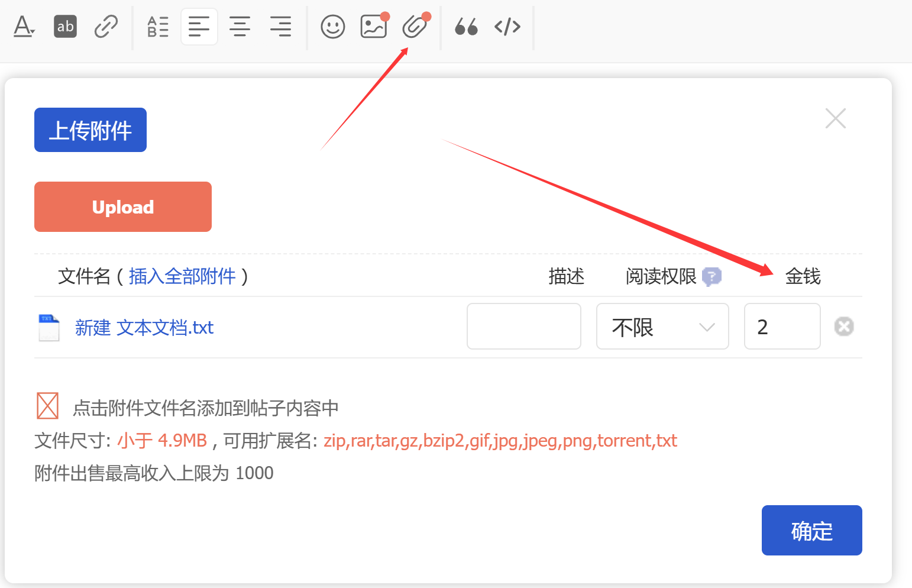Screen dimensions: 912x588
Task: Insert a blockquote with the quote icon
Action: 466,27
